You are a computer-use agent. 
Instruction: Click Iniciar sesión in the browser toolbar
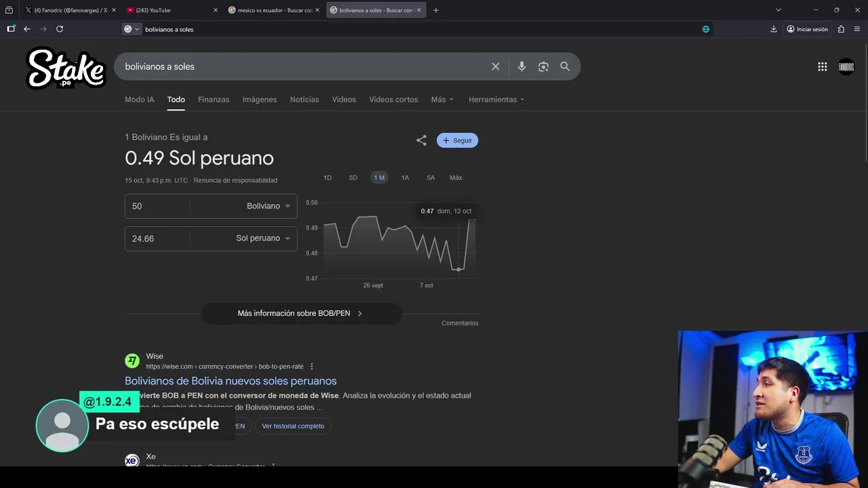(807, 29)
